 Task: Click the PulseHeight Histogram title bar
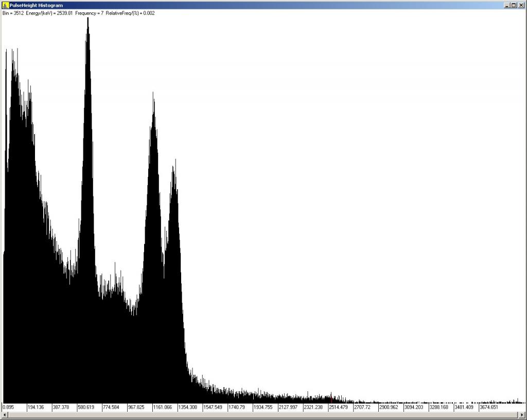pyautogui.click(x=257, y=5)
